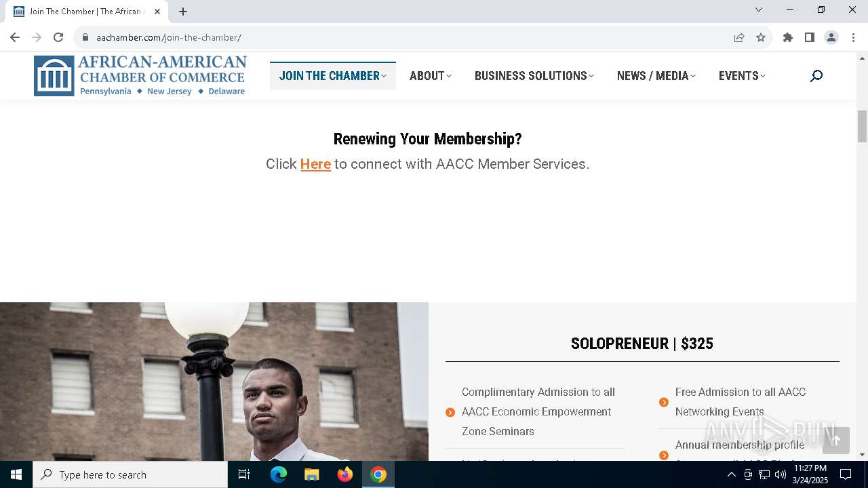868x488 pixels.
Task: Click the orange Here link
Action: (315, 164)
